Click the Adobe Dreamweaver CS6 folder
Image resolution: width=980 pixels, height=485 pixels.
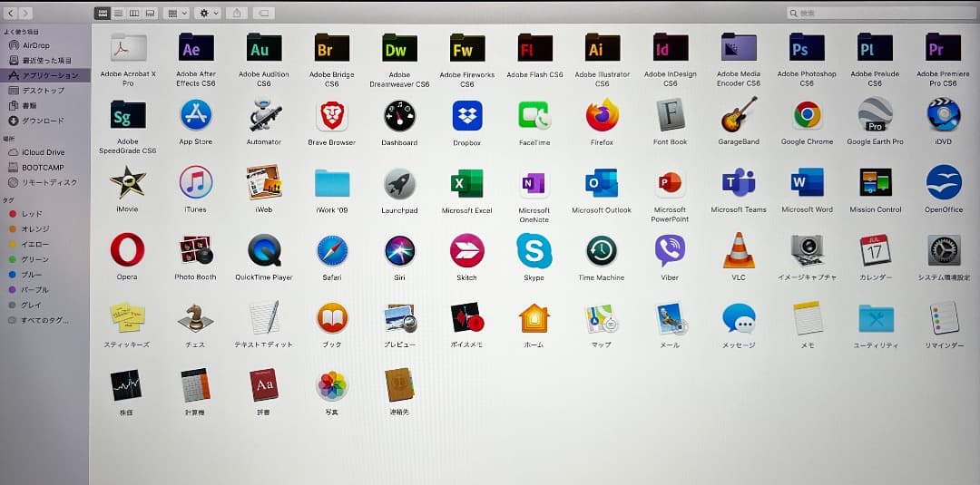point(399,48)
